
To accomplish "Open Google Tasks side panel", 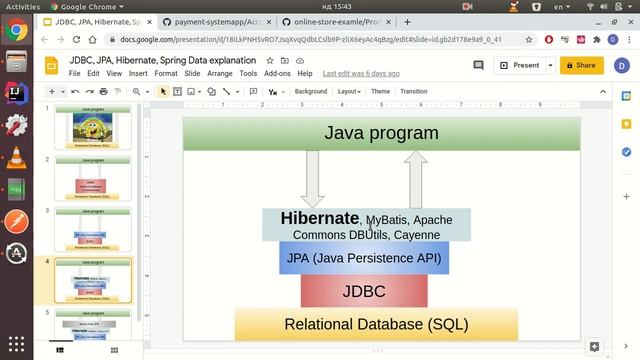I will [626, 152].
